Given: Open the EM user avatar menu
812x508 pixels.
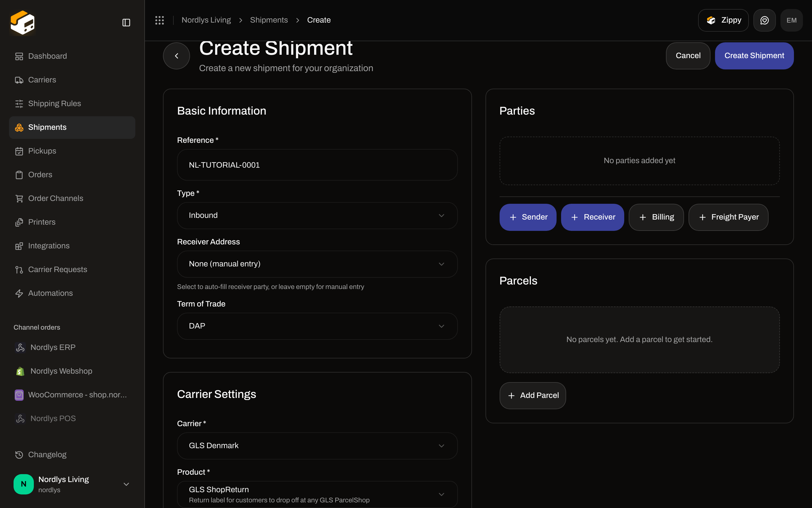Looking at the screenshot, I should pyautogui.click(x=791, y=20).
